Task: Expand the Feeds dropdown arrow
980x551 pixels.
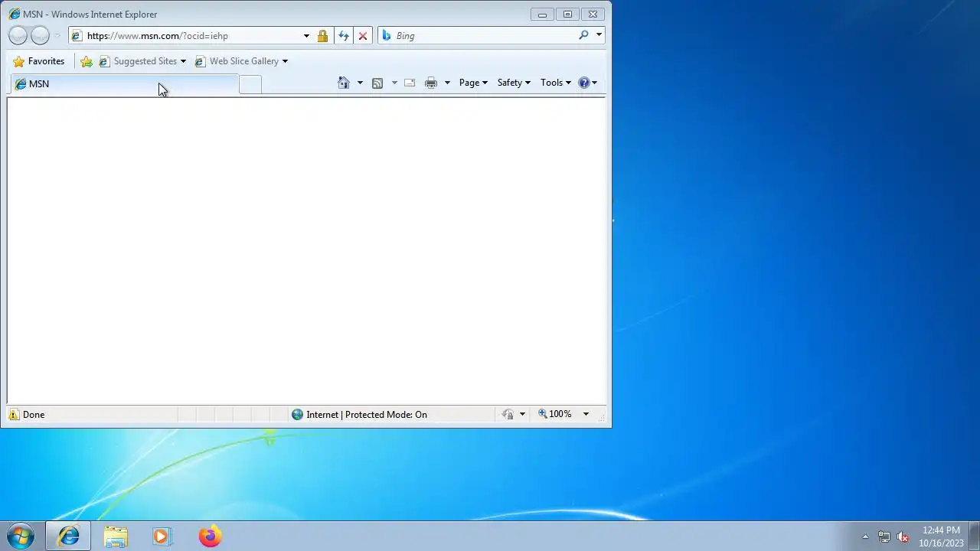Action: tap(394, 83)
